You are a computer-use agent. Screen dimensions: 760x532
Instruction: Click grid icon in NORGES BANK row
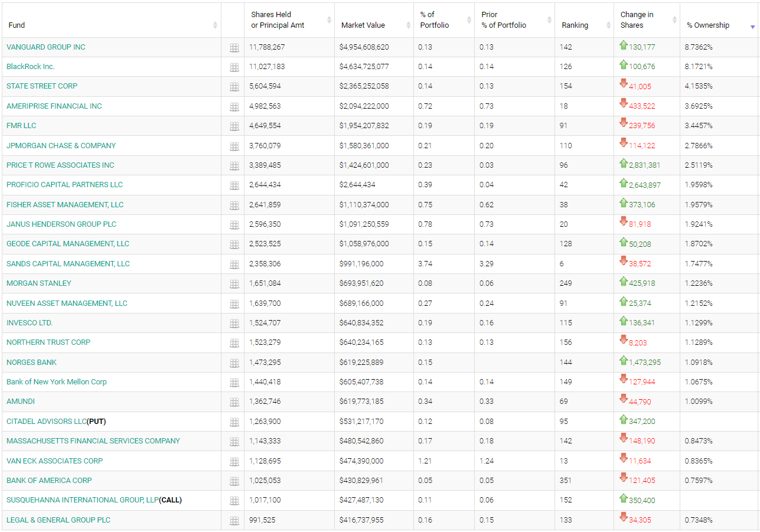coord(234,363)
